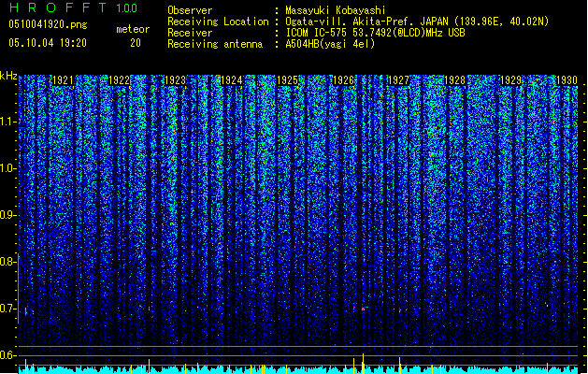
Task: Click ICOM IC-575 receiver details
Action: tap(376, 33)
